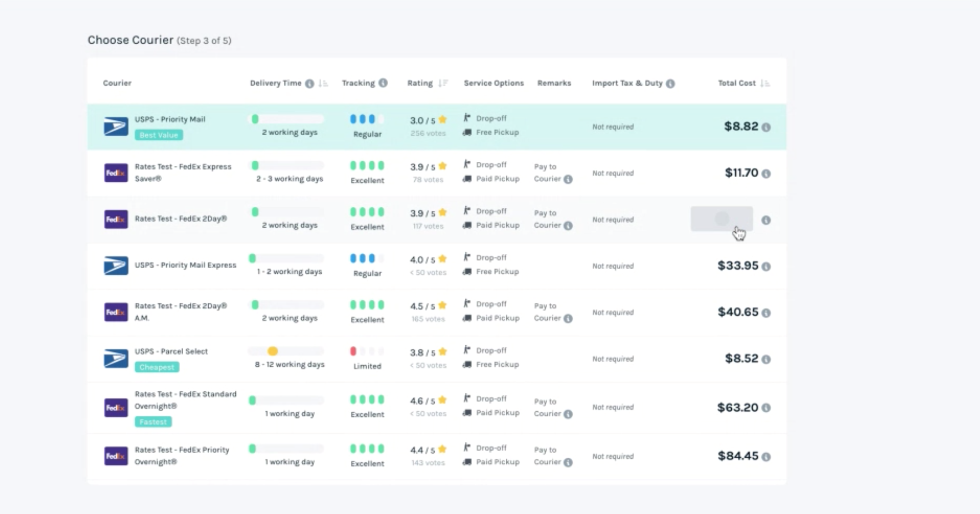Click the $84.45 total cost
980x514 pixels.
(738, 456)
